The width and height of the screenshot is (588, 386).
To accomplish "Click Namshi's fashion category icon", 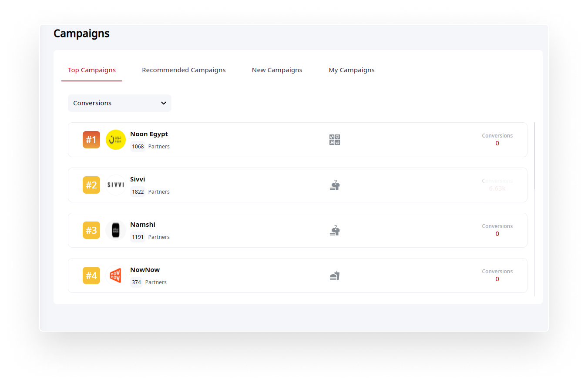I will pyautogui.click(x=335, y=231).
